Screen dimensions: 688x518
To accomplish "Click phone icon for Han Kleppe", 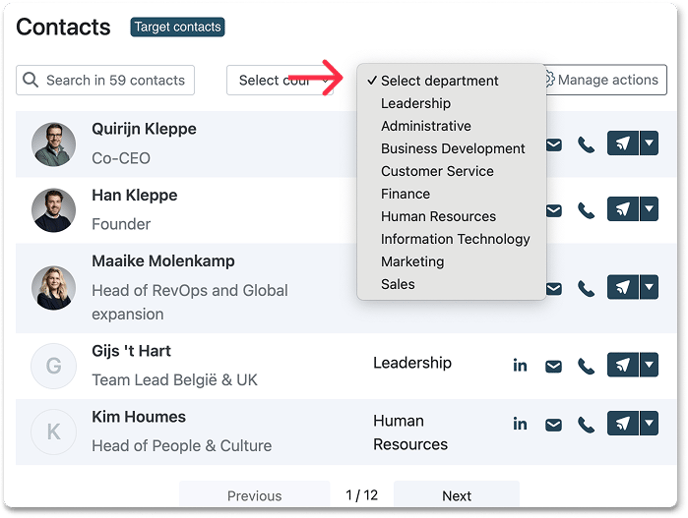I will pyautogui.click(x=586, y=211).
